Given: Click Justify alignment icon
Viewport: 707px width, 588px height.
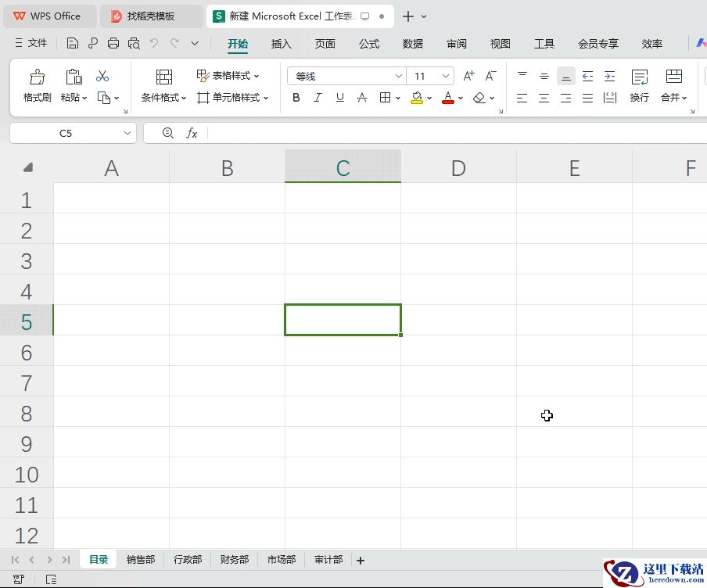Looking at the screenshot, I should pos(587,98).
